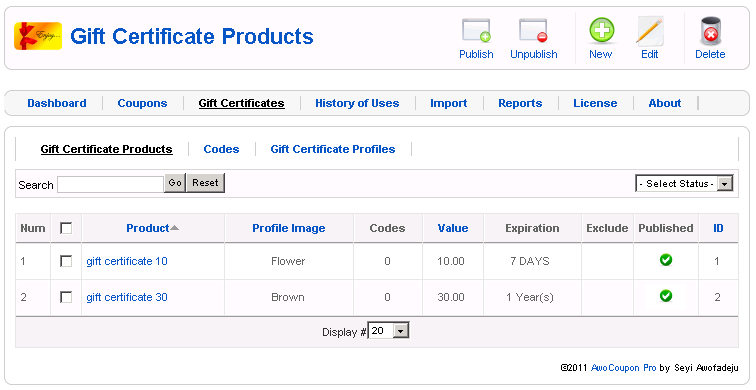756x390 pixels.
Task: Check the select-all checkbox in table header
Action: point(66,228)
